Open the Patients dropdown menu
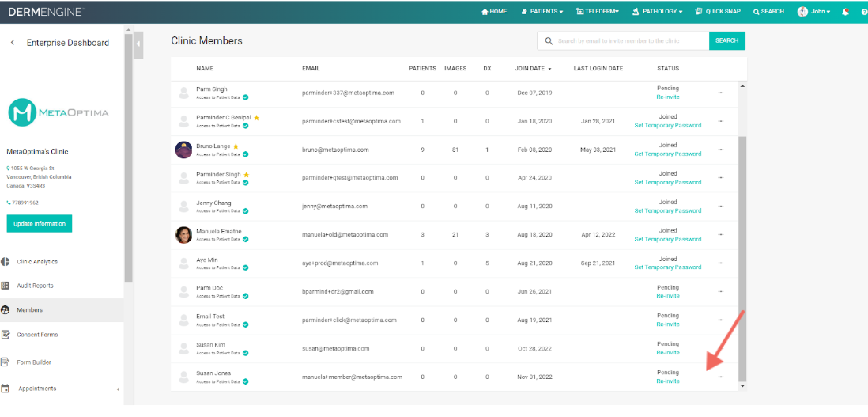 542,12
